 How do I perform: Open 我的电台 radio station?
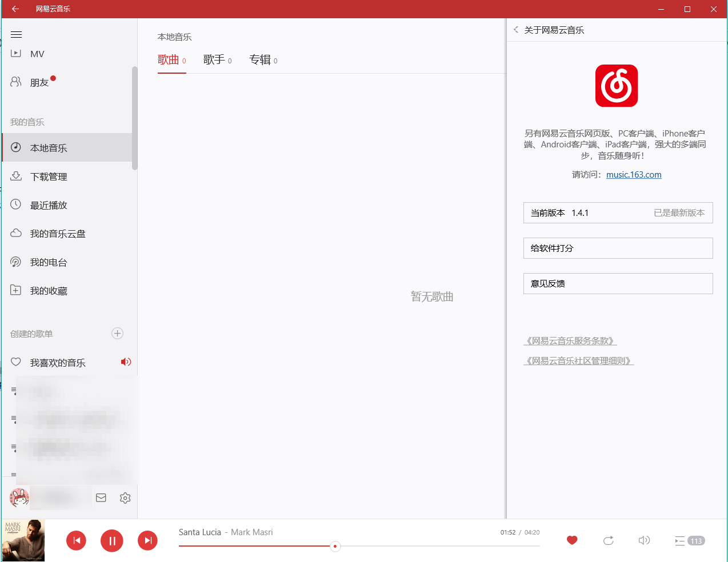click(x=66, y=262)
